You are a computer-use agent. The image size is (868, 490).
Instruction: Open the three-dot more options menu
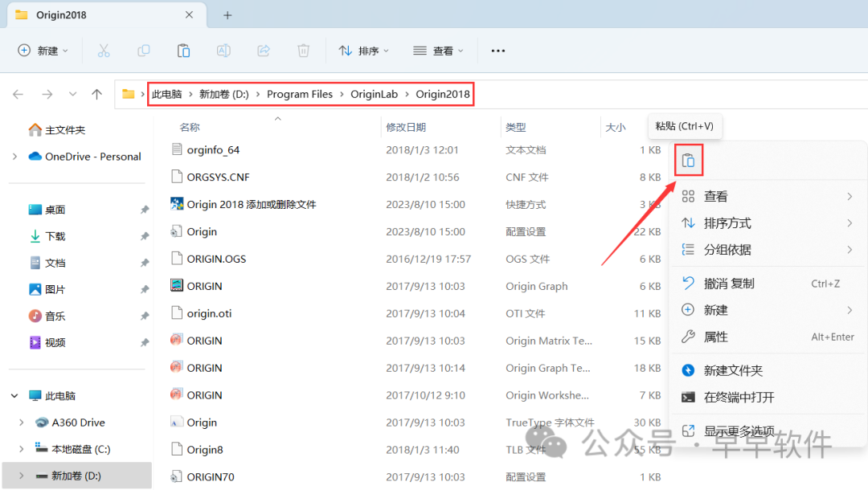click(x=497, y=51)
